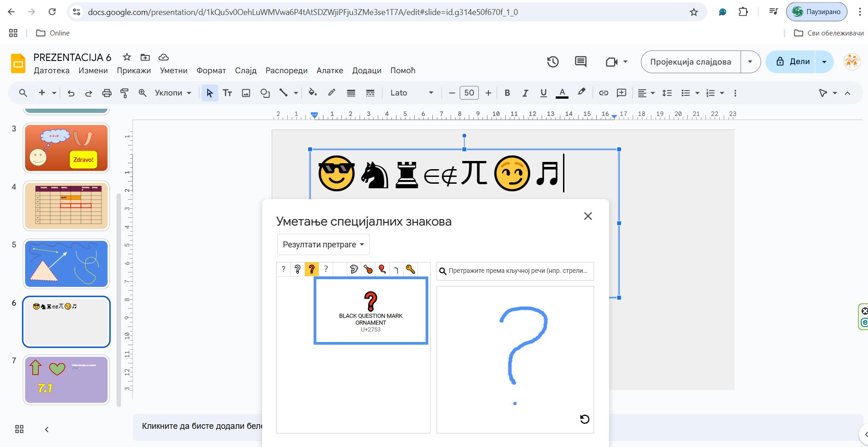Toggle italic formatting

[x=525, y=93]
